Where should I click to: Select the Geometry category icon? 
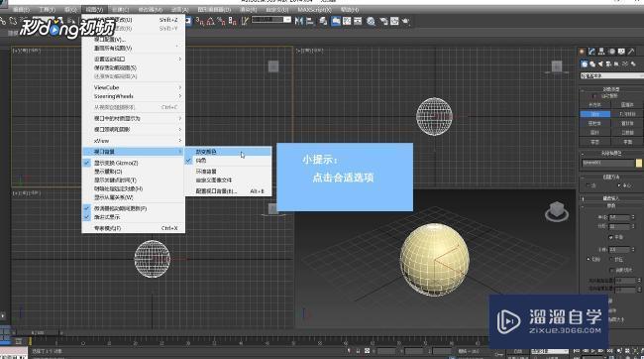coord(584,63)
